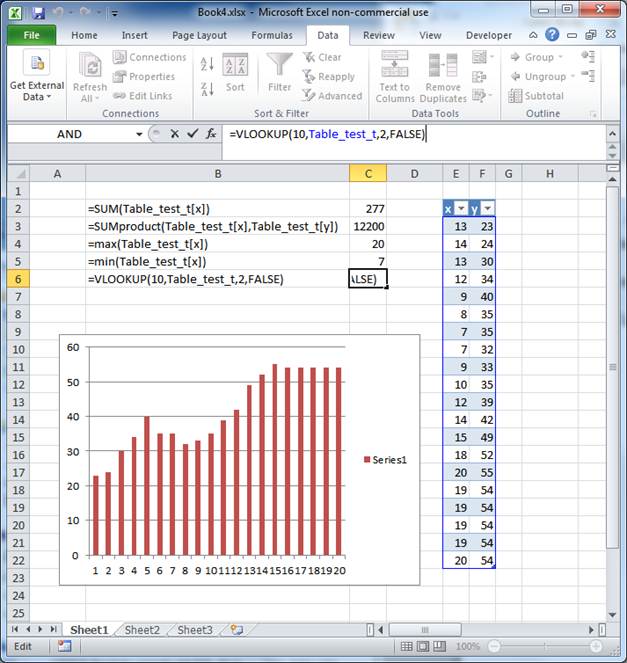Open the Ungroup dropdown arrow

(x=572, y=77)
